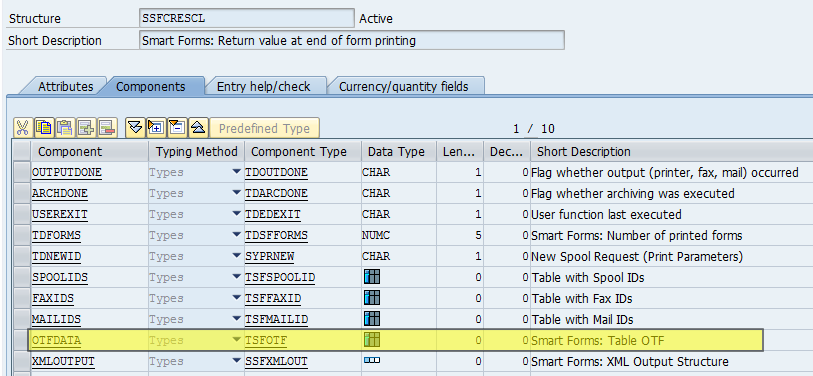The height and width of the screenshot is (376, 813).
Task: Open the Entry help/check tab
Action: 263,86
